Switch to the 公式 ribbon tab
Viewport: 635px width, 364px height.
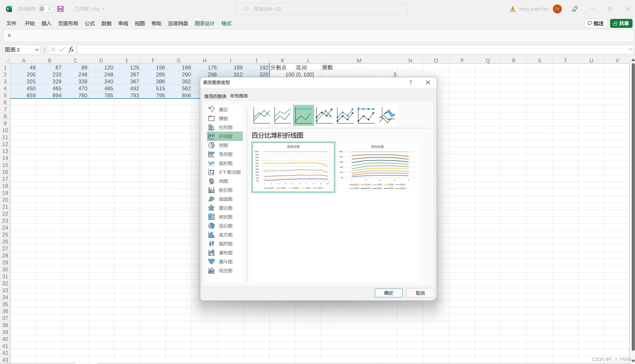90,24
